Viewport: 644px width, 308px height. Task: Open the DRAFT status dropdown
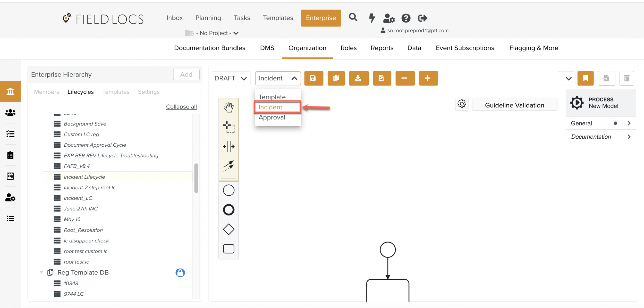point(230,78)
